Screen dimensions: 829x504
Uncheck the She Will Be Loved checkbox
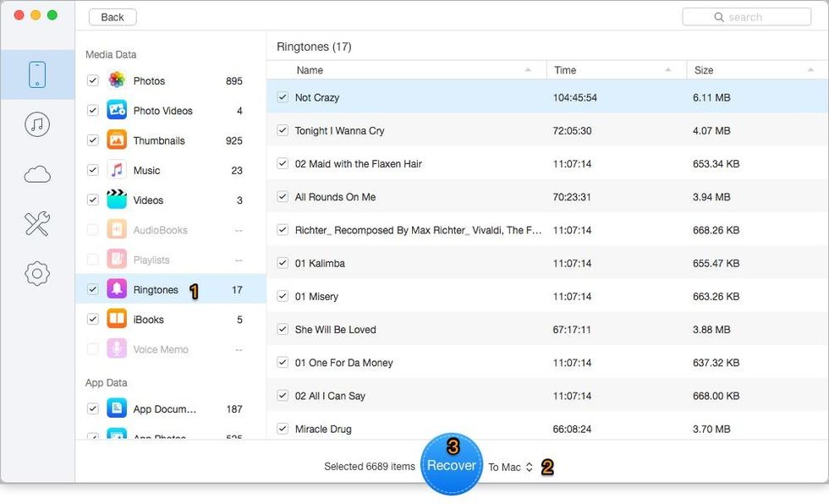pos(283,330)
